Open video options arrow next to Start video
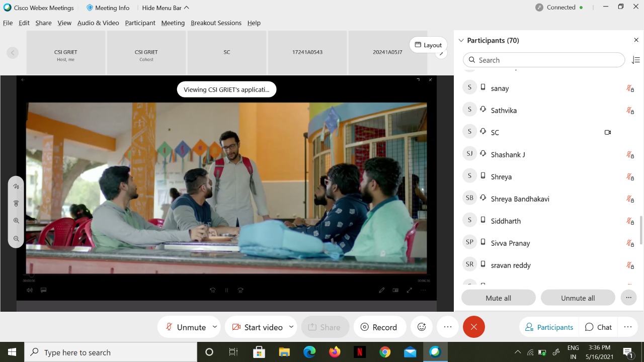Screen dimensions: 644x362 pyautogui.click(x=291, y=327)
